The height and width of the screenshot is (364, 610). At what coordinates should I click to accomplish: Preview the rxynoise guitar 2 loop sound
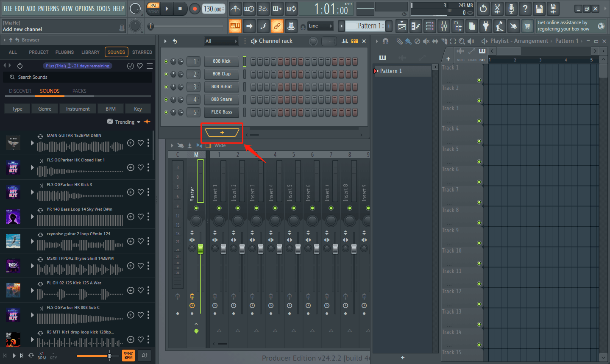pyautogui.click(x=32, y=241)
